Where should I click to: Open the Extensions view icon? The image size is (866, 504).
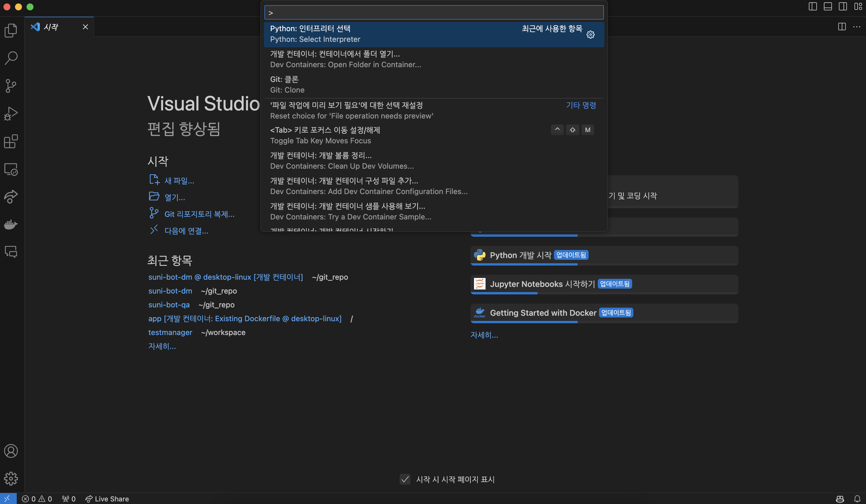click(11, 142)
